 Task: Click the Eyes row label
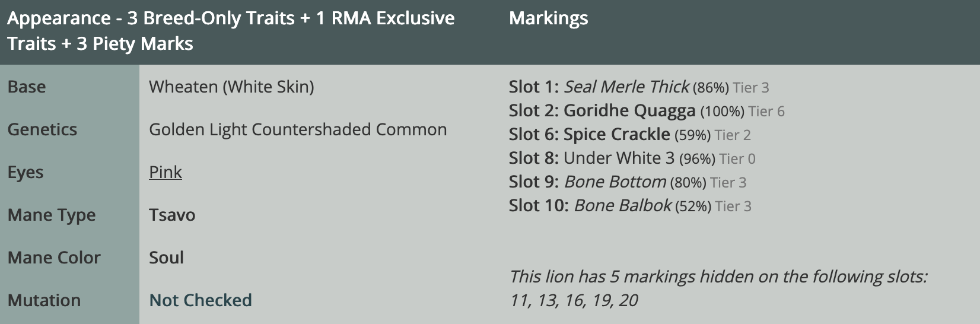click(26, 172)
